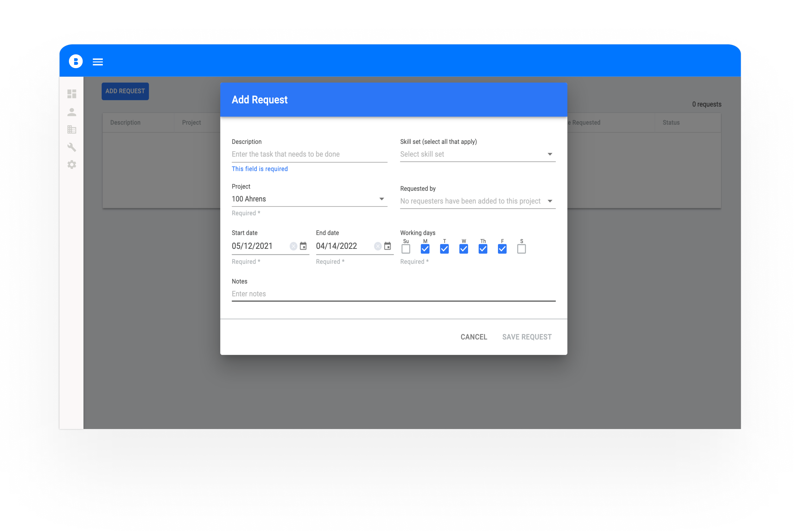
Task: Open settings via the gear icon
Action: point(72,165)
